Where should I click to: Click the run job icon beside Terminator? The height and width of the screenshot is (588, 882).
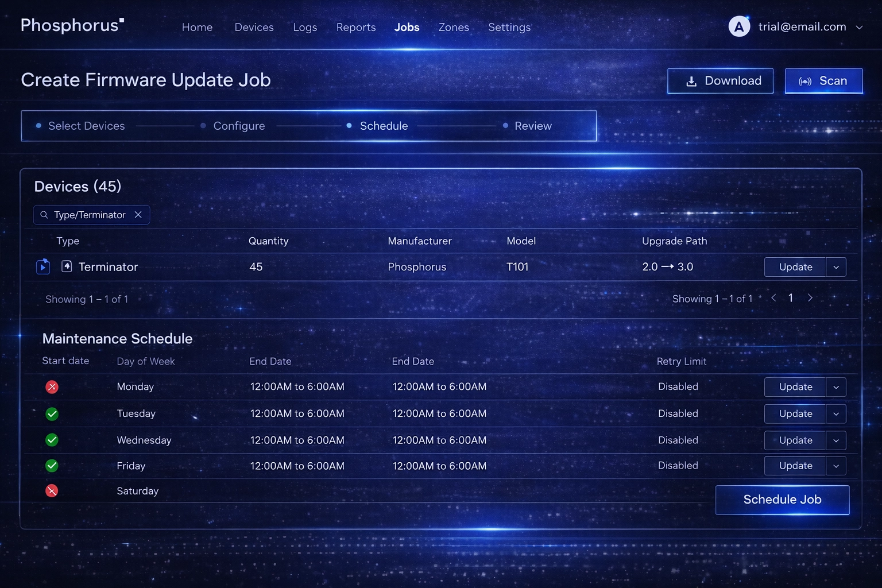(42, 266)
